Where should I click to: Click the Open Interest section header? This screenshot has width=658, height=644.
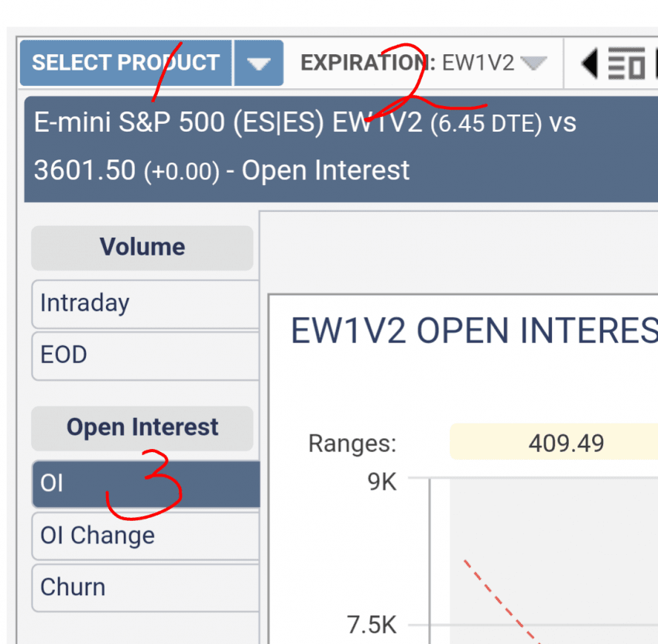click(x=142, y=427)
